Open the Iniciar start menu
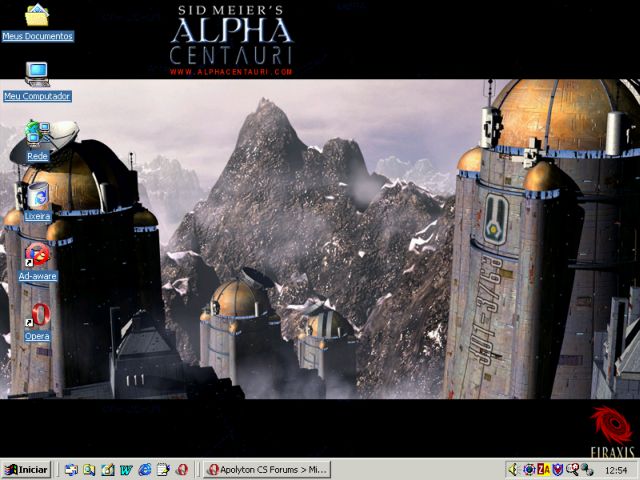The height and width of the screenshot is (480, 640). point(26,470)
